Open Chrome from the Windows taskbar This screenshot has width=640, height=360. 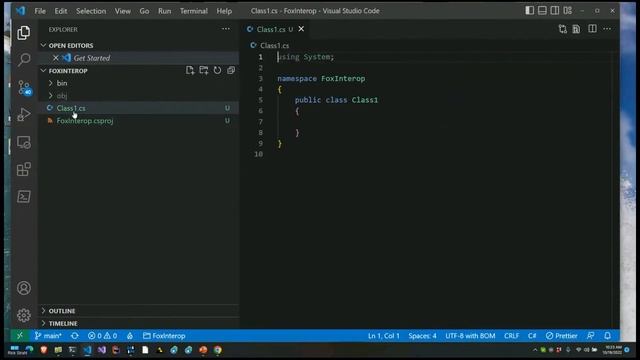coord(218,350)
